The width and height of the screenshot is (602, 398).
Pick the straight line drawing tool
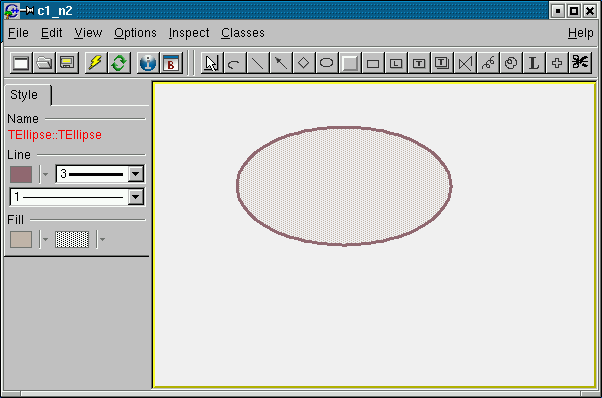(257, 63)
